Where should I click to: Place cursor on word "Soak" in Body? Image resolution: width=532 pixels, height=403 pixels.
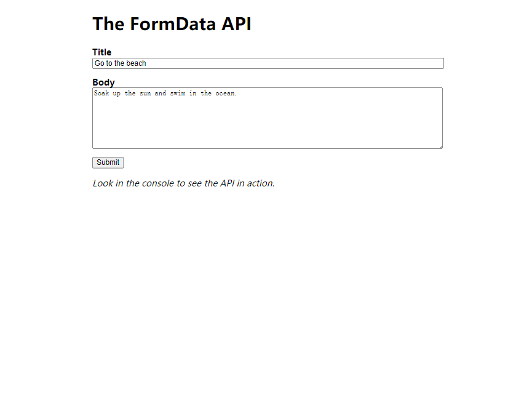[101, 94]
